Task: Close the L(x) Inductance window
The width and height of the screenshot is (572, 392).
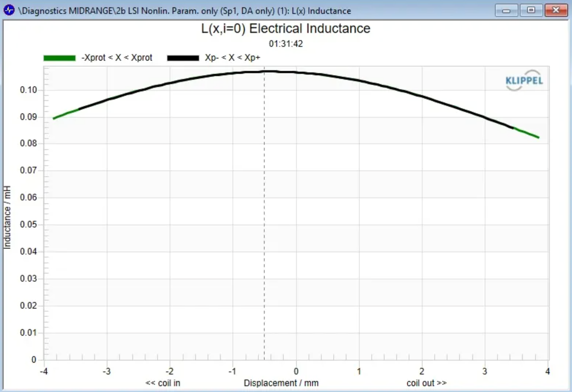Action: tap(556, 10)
